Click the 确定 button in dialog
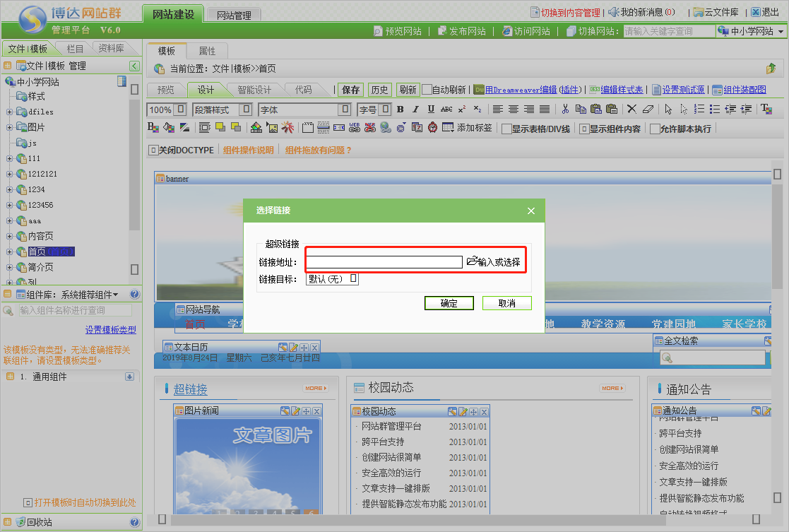Image resolution: width=789 pixels, height=532 pixels. coord(449,303)
